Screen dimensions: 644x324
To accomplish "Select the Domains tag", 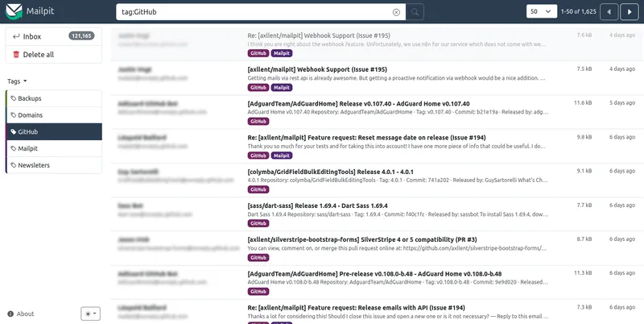I will [54, 115].
